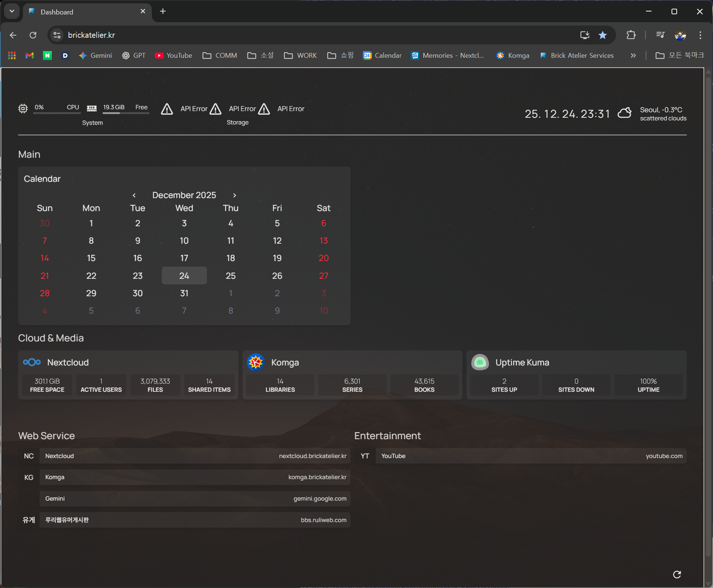Click the Uptime Kuma green icon
Screen dimensions: 713x588
pyautogui.click(x=480, y=362)
